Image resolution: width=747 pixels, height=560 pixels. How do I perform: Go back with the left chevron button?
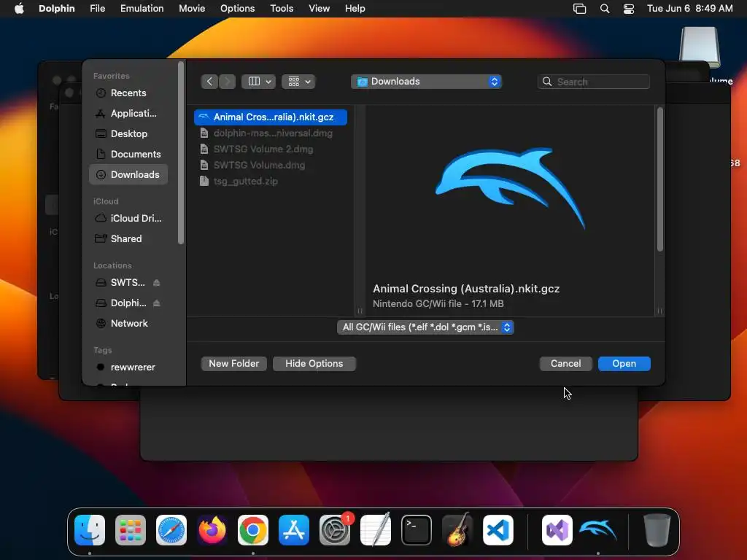pos(209,82)
